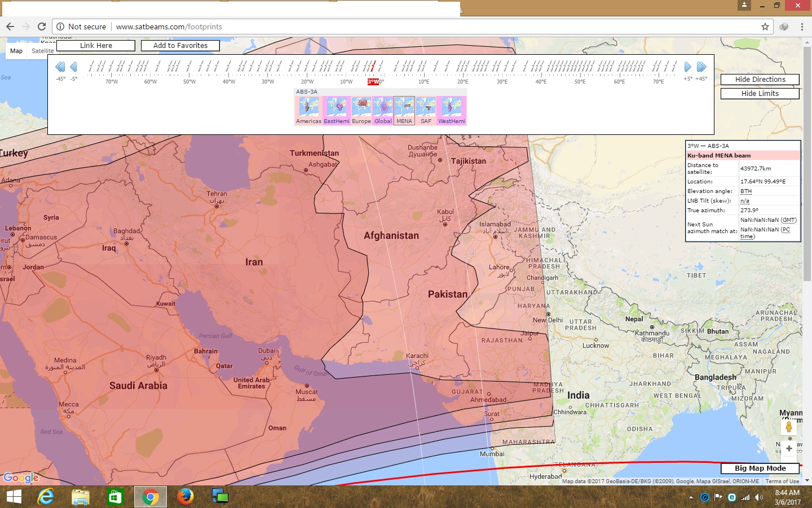Open network signal tray icon

(745, 497)
